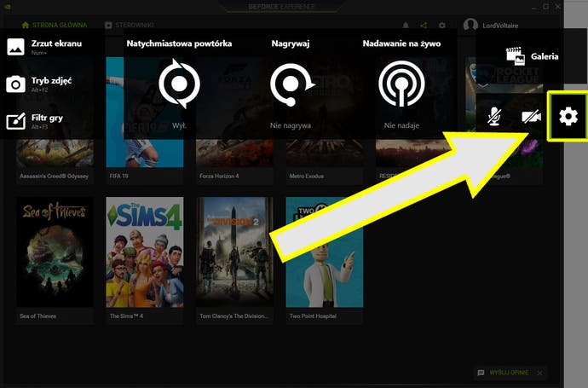Select Tryb zdjęć label
This screenshot has width=588, height=388.
point(51,81)
